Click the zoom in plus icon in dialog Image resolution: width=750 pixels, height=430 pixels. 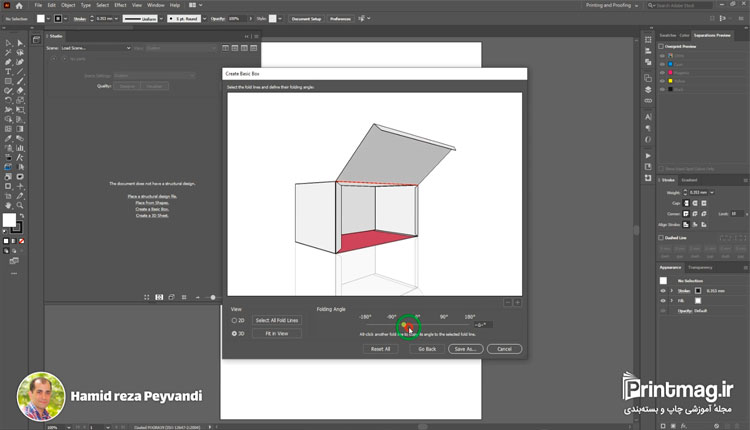[518, 302]
